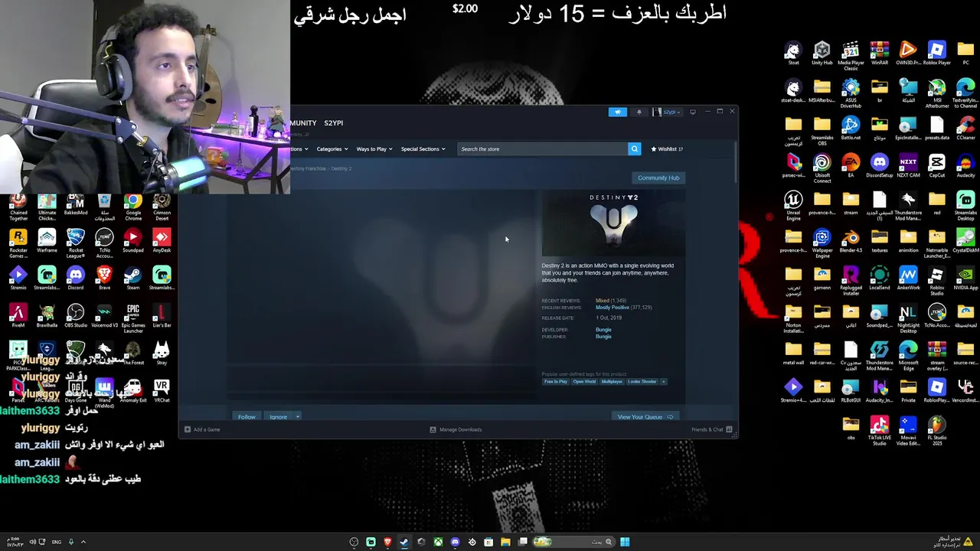Image resolution: width=980 pixels, height=551 pixels.
Task: Click the Destiny 2 header image thumbnail
Action: (x=613, y=223)
